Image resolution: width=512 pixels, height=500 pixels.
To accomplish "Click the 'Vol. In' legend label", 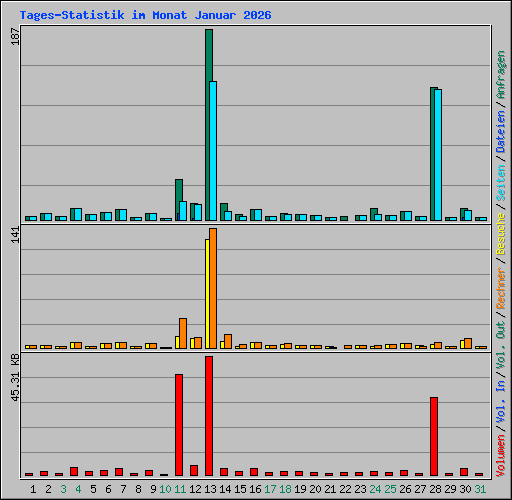I will pos(501,401).
